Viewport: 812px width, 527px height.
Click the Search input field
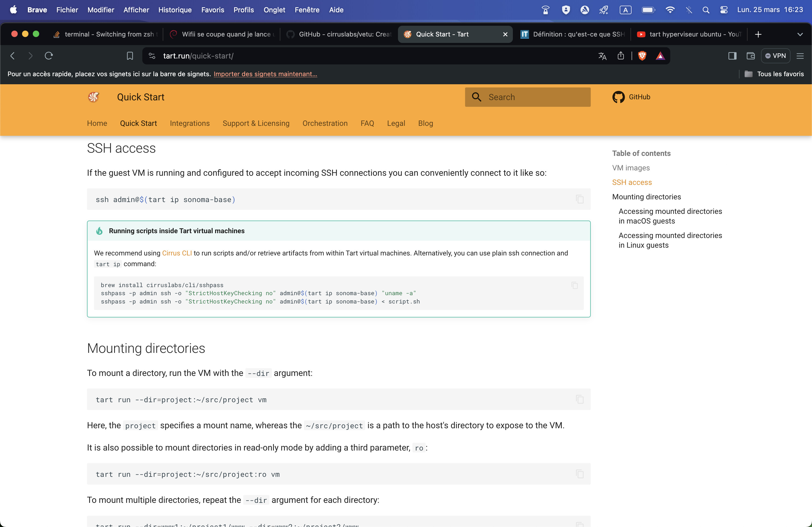click(527, 97)
